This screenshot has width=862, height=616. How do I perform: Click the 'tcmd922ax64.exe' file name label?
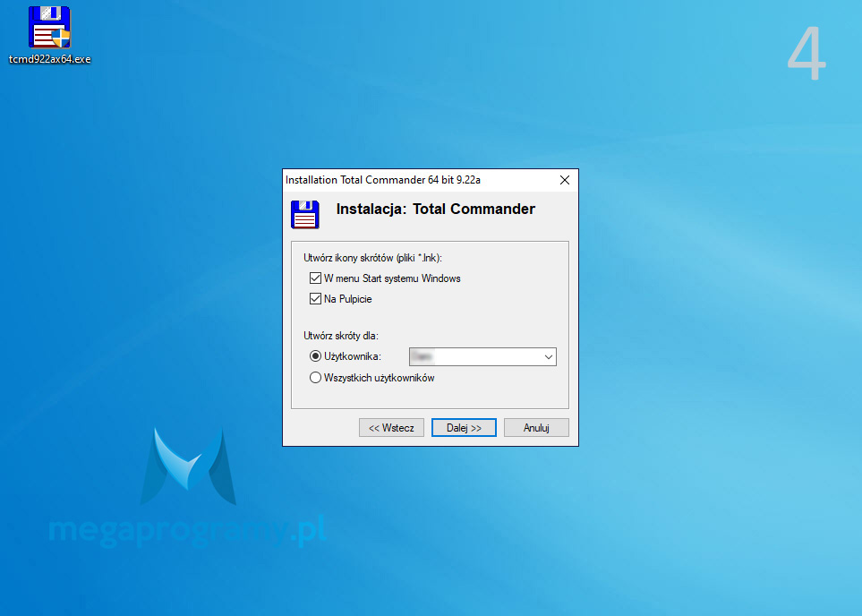(49, 59)
